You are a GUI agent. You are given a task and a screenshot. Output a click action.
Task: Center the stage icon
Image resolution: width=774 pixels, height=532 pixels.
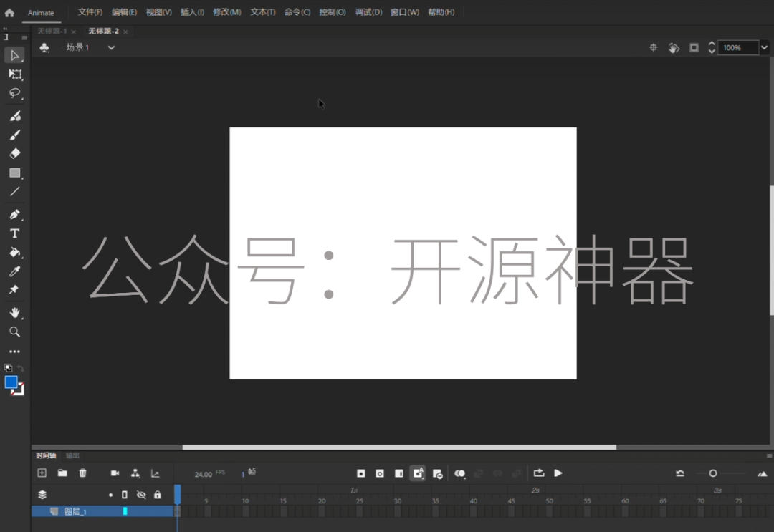coord(653,47)
